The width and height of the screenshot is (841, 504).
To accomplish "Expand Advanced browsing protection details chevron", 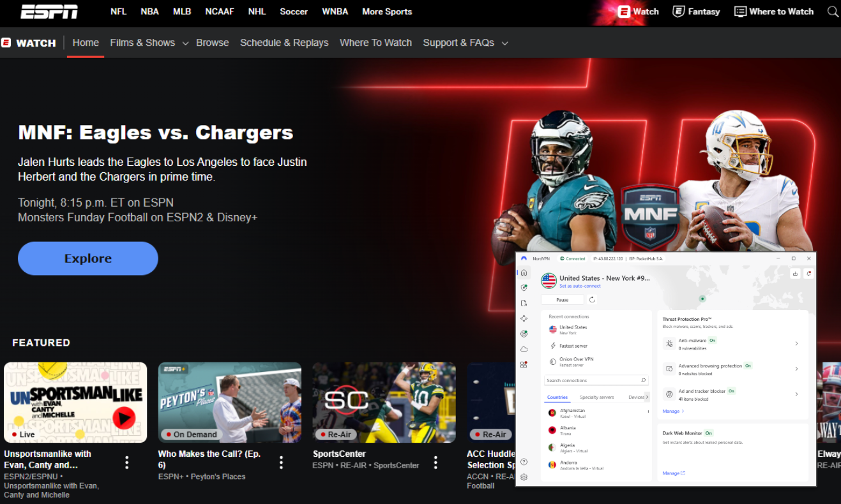I will point(797,369).
